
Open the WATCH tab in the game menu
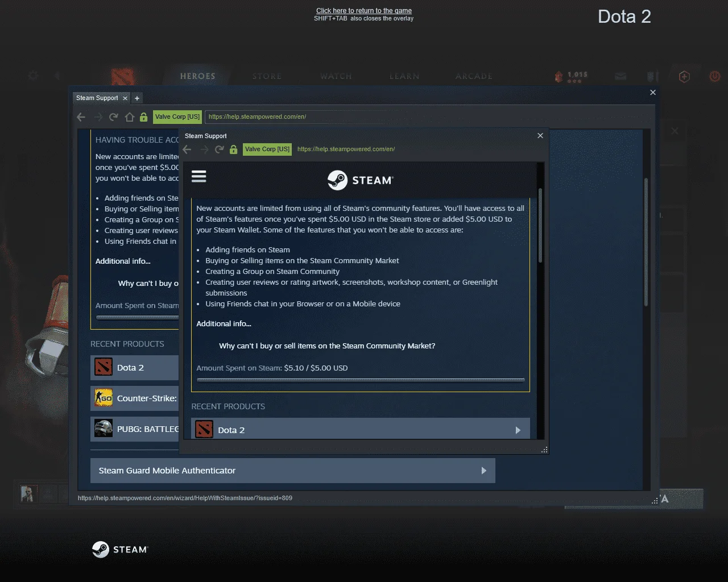[336, 76]
